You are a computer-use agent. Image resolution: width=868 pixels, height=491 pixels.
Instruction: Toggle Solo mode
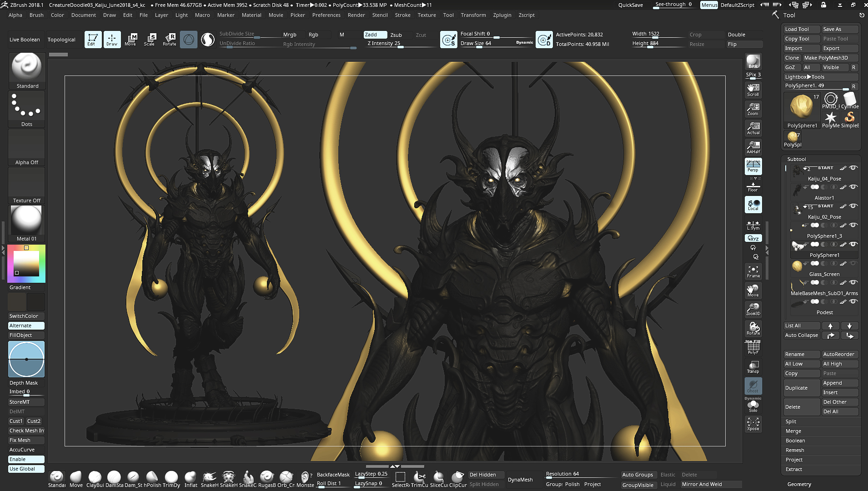point(753,406)
